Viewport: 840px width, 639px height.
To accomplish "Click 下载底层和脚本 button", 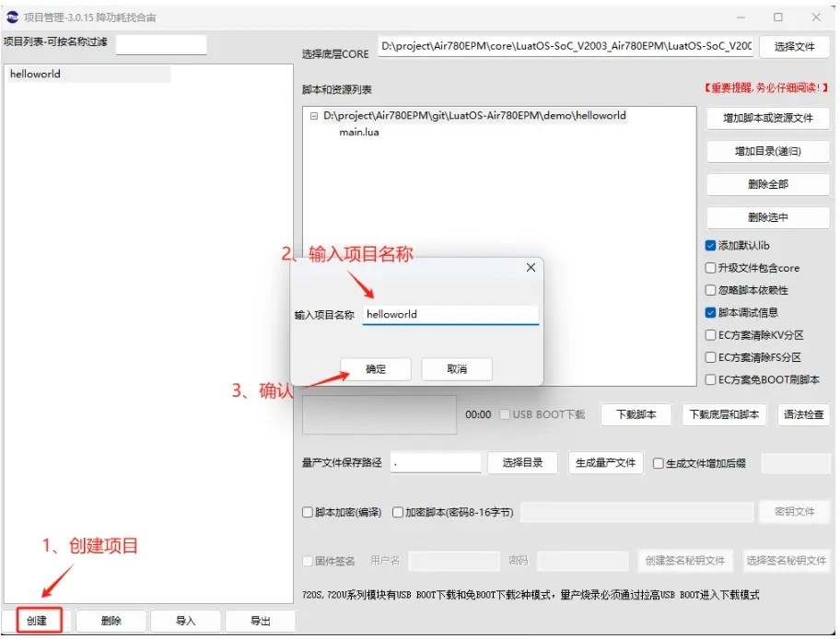I will pyautogui.click(x=724, y=414).
